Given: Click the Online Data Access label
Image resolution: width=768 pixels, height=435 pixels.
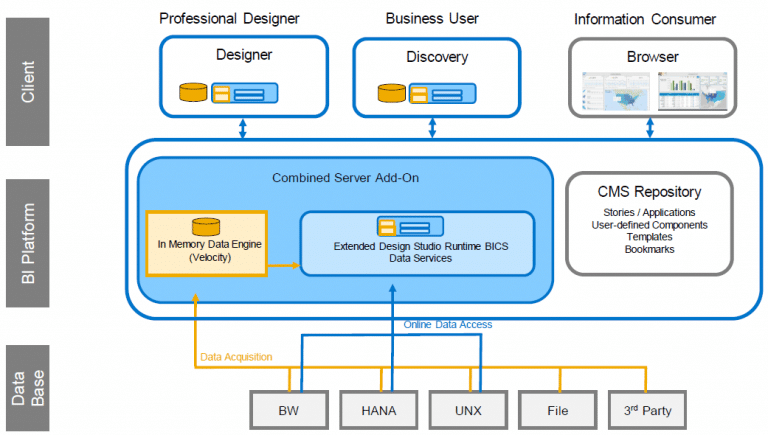Looking at the screenshot, I should click(448, 324).
